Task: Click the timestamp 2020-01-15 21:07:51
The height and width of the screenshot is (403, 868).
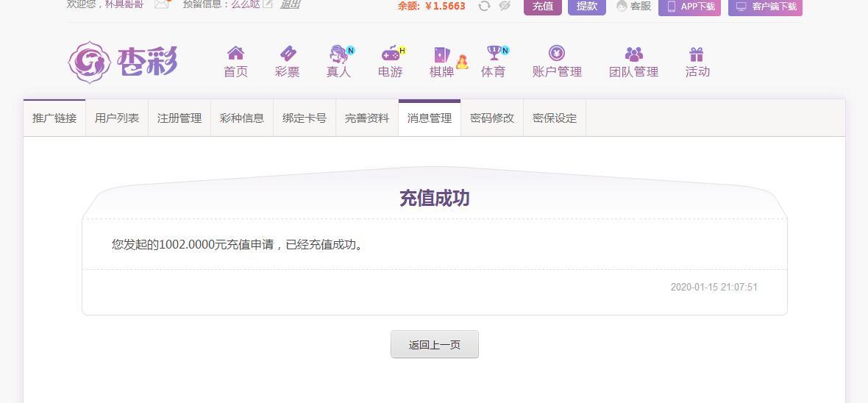Action: tap(714, 287)
